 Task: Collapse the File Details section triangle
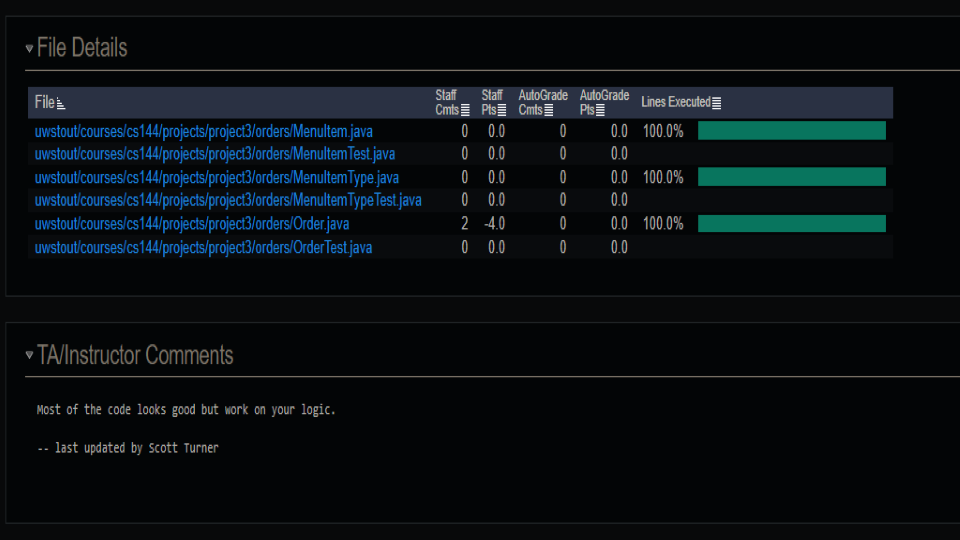(x=29, y=48)
